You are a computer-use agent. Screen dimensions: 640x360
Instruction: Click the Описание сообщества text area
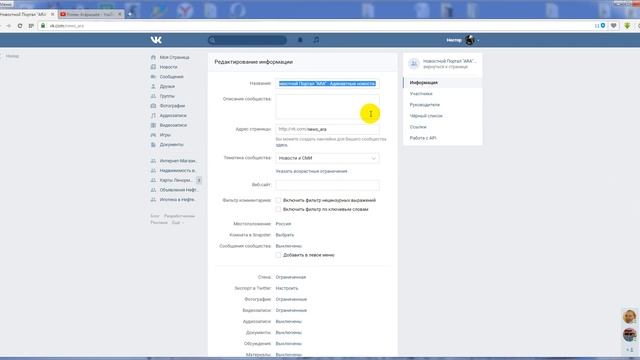[327, 107]
